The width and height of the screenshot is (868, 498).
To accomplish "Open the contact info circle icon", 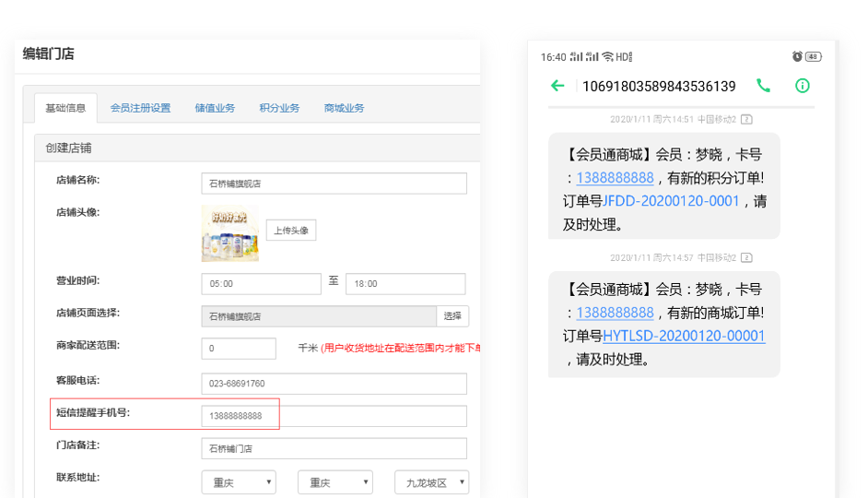I will tap(803, 86).
